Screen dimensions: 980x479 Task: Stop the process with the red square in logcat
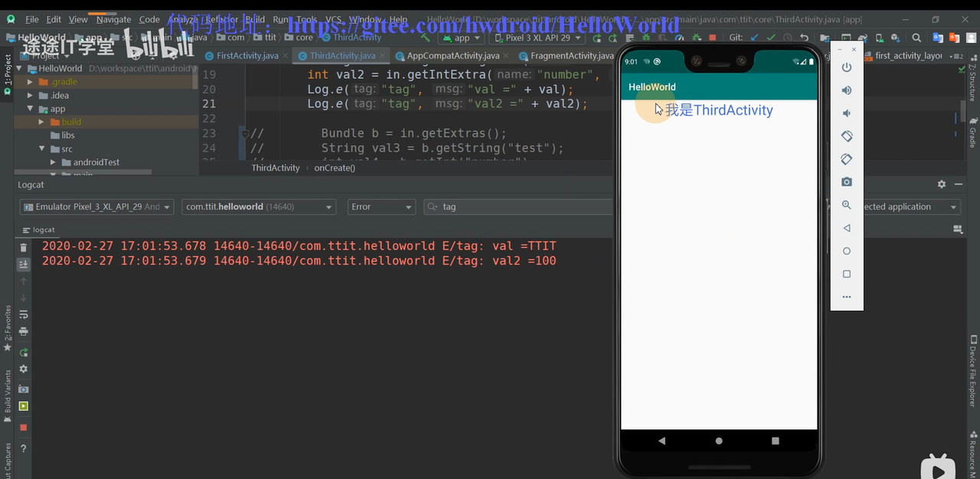(x=24, y=428)
